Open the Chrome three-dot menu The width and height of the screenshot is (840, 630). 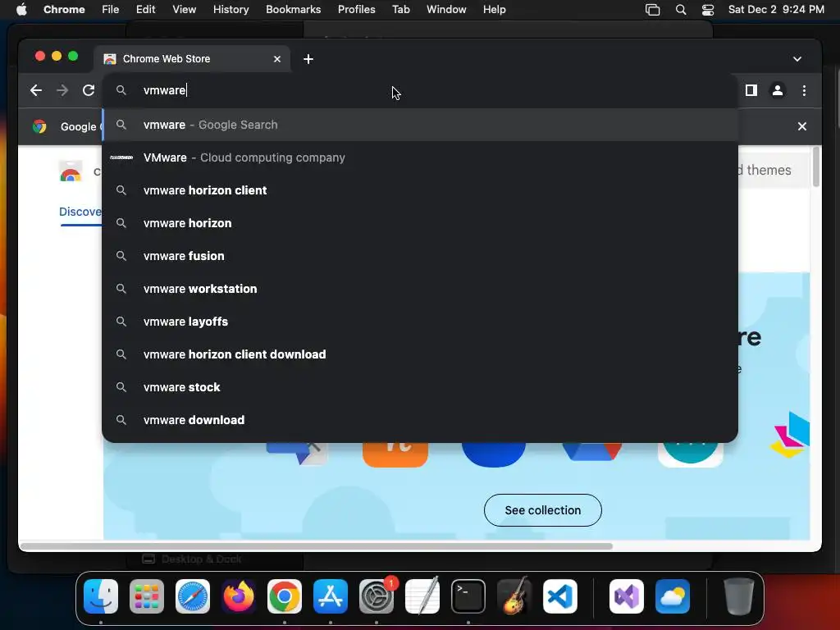pyautogui.click(x=804, y=90)
